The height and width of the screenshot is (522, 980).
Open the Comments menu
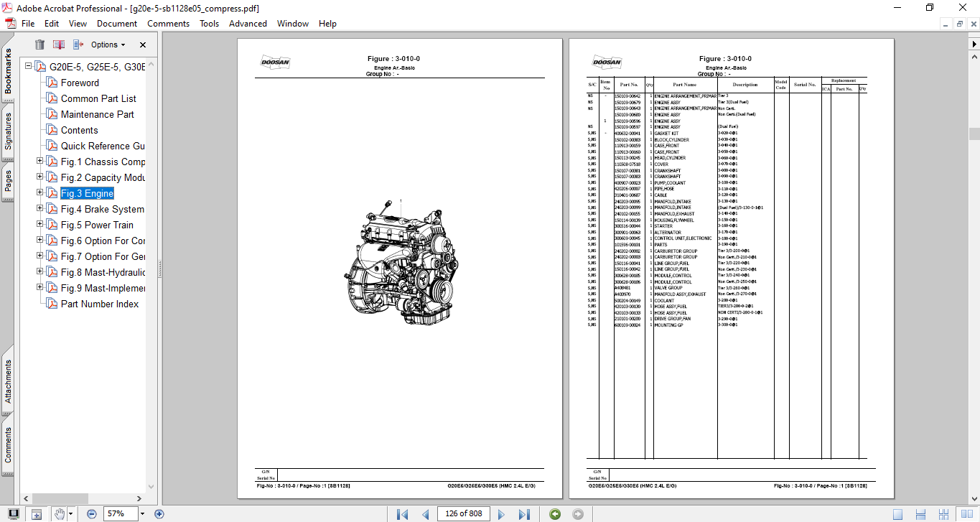coord(168,24)
